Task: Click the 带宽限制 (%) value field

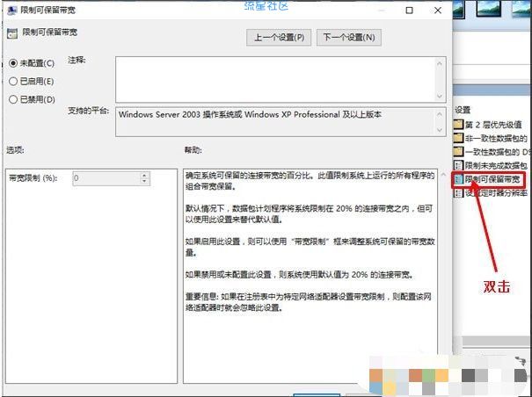Action: pos(106,178)
